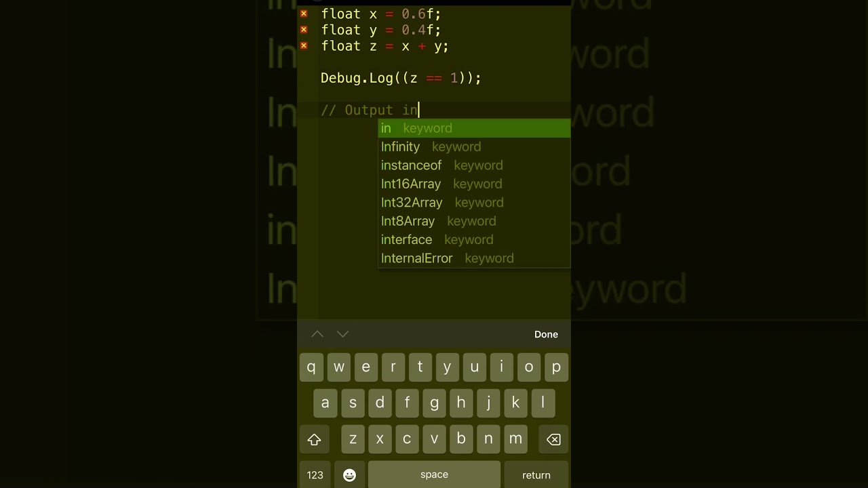Tap the 'g' key
Screen dimensions: 868x488
tap(434, 403)
